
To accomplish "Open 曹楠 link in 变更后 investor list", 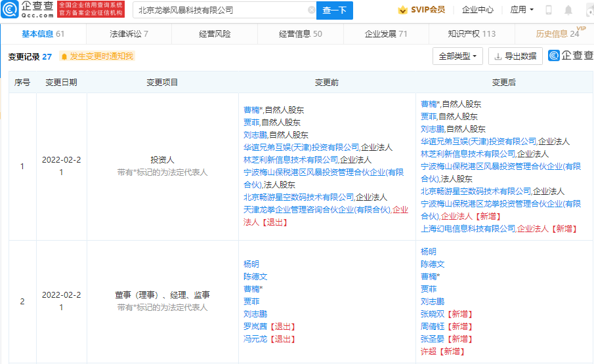I will point(429,104).
